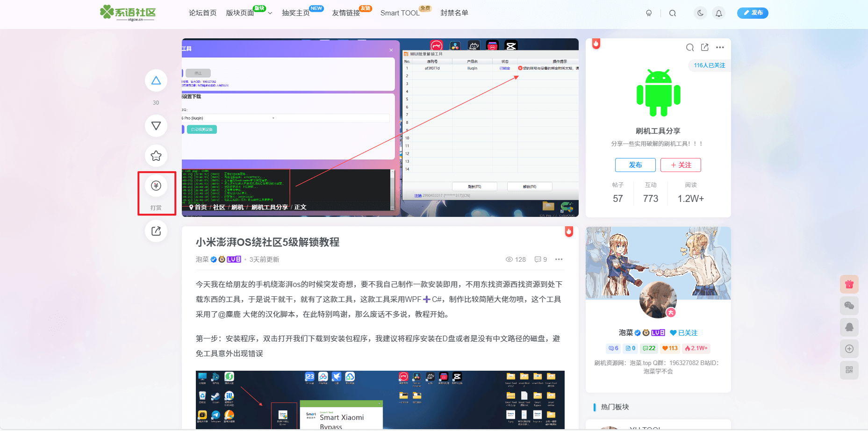Click the upvote triangle icon

[156, 81]
